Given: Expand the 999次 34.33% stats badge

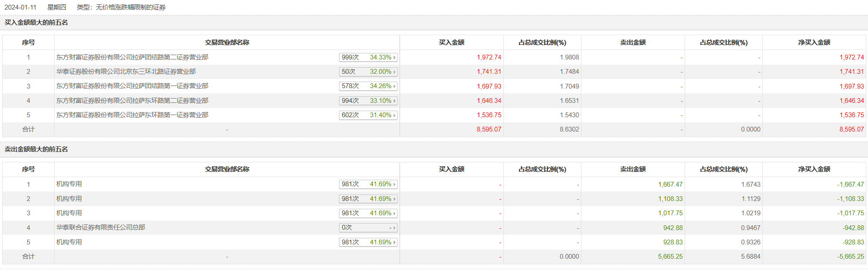Looking at the screenshot, I should tap(368, 57).
